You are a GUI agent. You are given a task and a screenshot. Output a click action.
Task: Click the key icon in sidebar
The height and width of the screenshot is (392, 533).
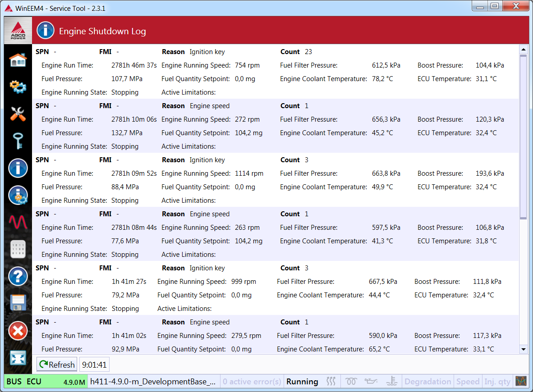(x=18, y=141)
